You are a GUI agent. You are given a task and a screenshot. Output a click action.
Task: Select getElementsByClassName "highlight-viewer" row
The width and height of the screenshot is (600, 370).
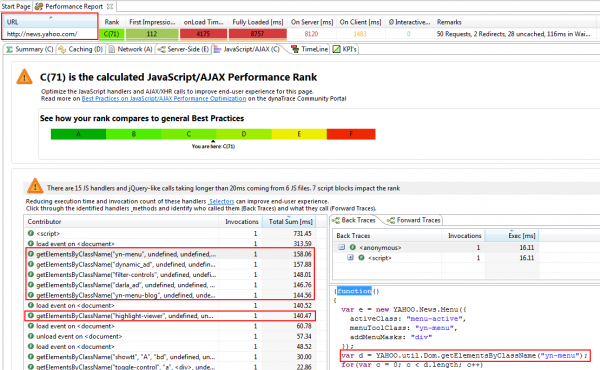pos(170,316)
